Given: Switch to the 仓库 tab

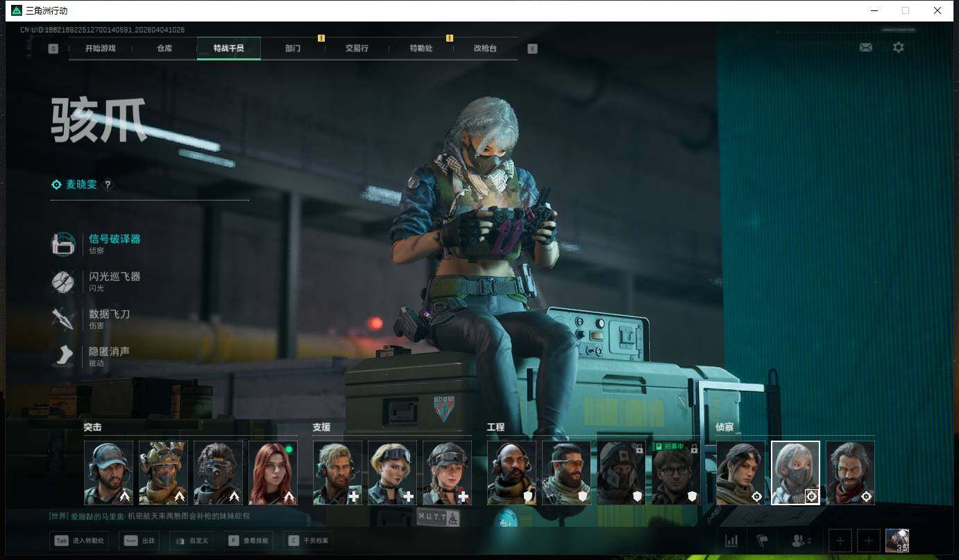Looking at the screenshot, I should (x=164, y=49).
